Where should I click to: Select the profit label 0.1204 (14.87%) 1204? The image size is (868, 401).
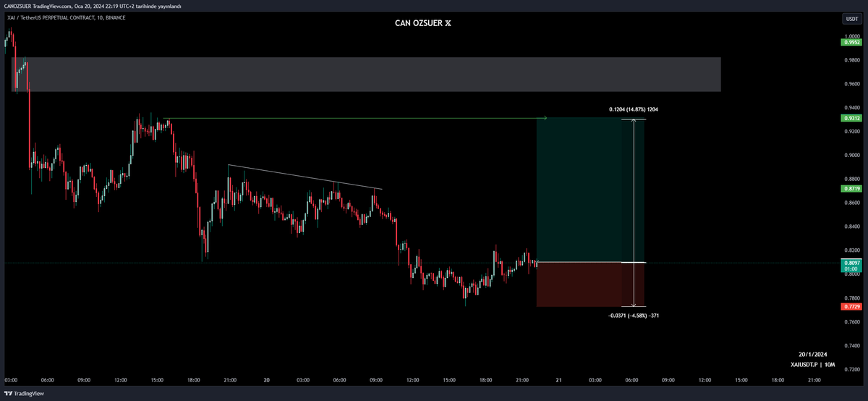click(634, 109)
